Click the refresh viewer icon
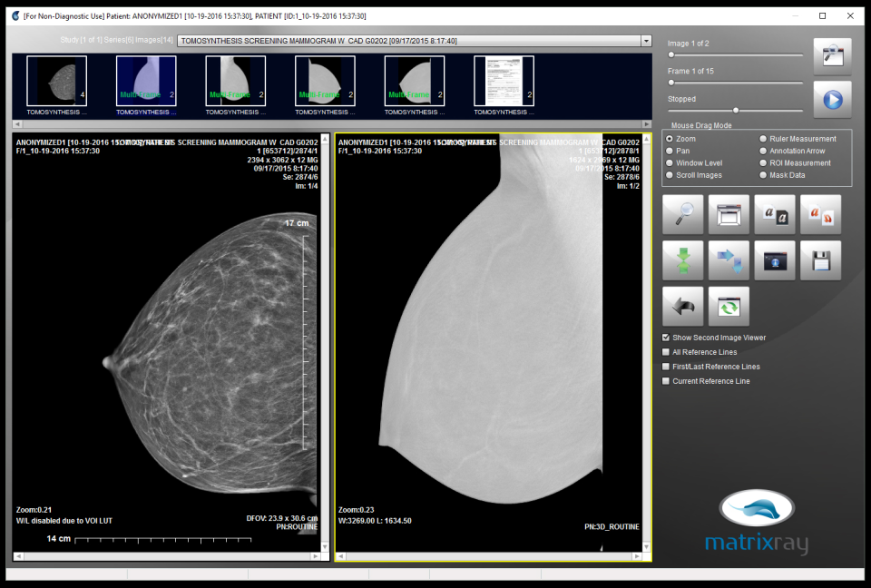Viewport: 871px width, 588px height. point(728,306)
